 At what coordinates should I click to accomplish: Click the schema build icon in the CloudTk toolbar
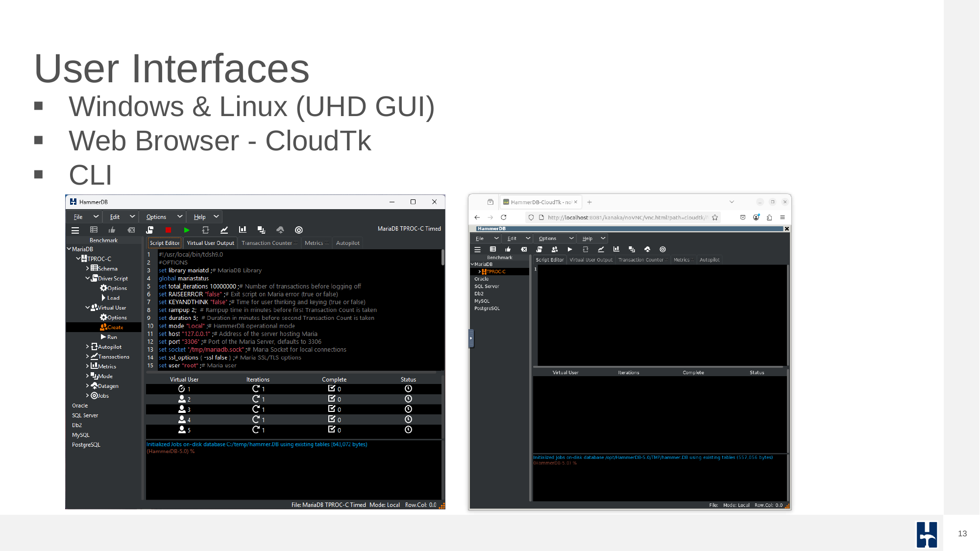pyautogui.click(x=493, y=249)
